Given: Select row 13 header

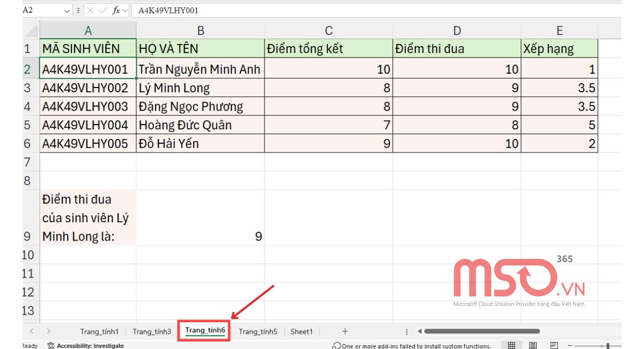Looking at the screenshot, I should 31,310.
